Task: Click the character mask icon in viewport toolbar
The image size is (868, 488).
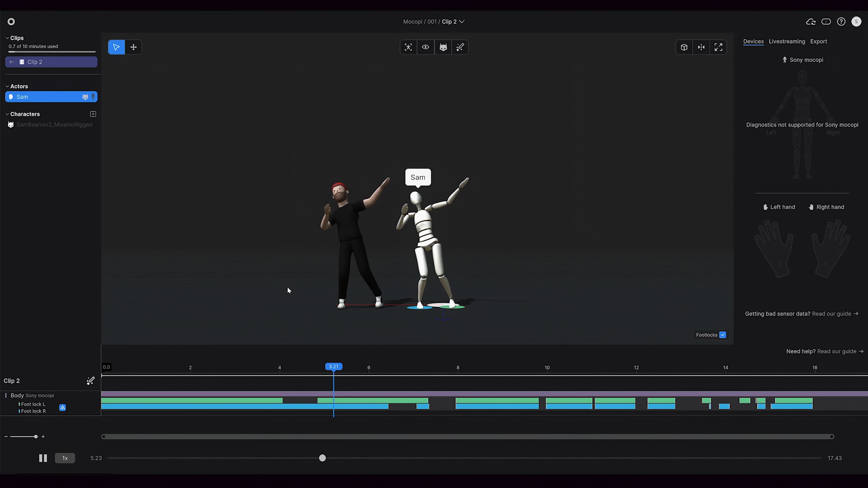Action: [x=443, y=47]
